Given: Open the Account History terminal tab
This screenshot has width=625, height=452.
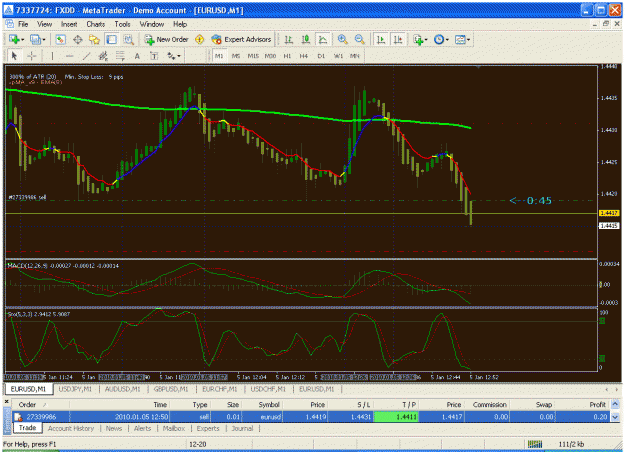Looking at the screenshot, I should (71, 428).
